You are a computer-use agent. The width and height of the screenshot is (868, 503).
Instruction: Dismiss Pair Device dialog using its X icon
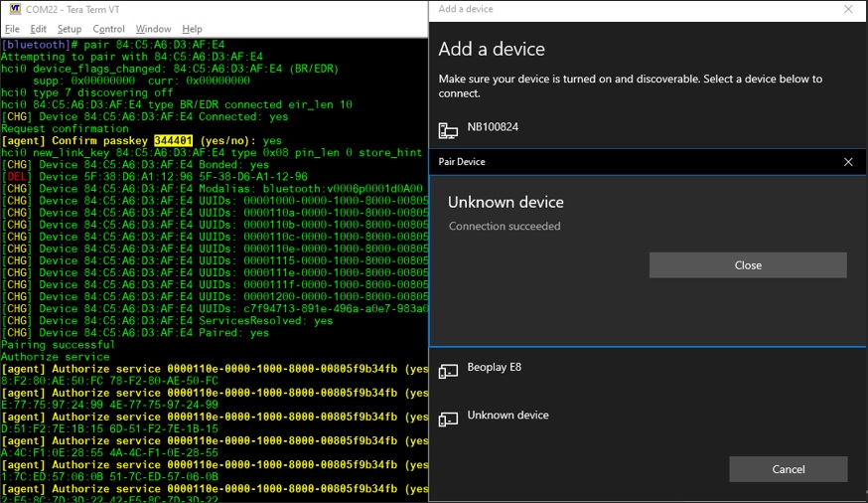[848, 161]
